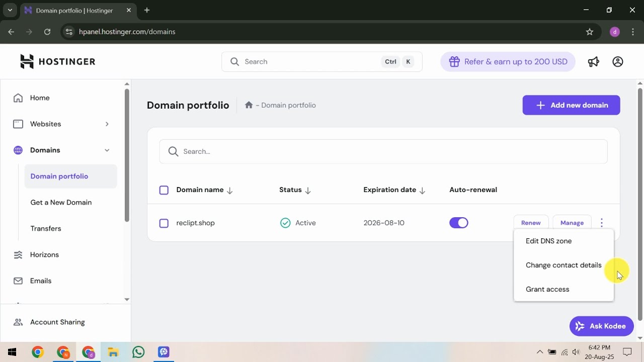Bookmark this page with the star icon
The image size is (644, 362).
(x=590, y=32)
